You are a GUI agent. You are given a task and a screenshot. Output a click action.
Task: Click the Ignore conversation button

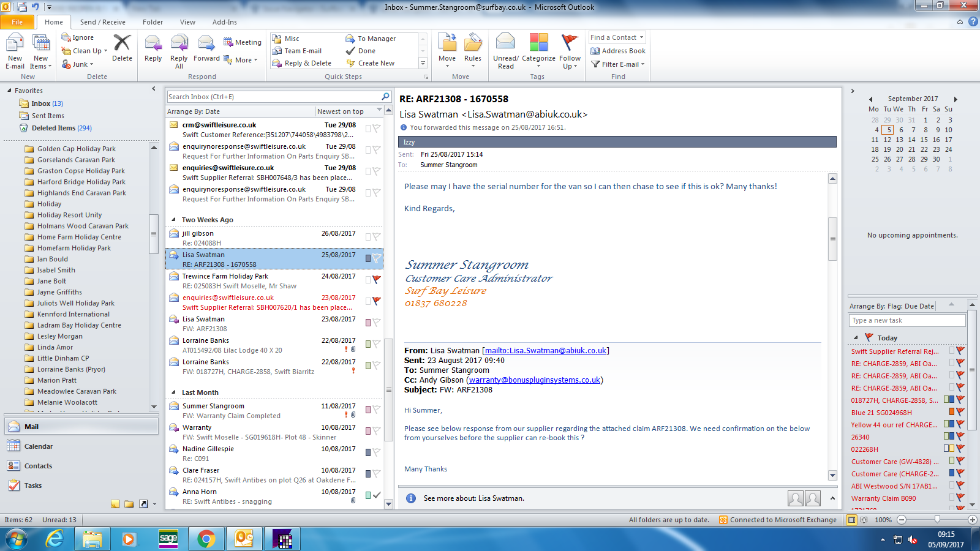[78, 37]
